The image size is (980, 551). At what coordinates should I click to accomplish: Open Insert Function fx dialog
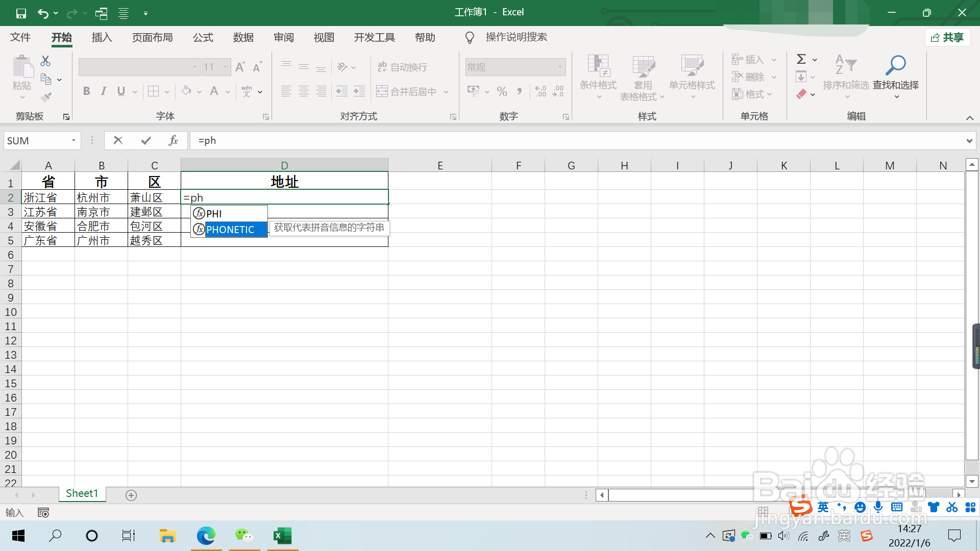click(x=173, y=140)
